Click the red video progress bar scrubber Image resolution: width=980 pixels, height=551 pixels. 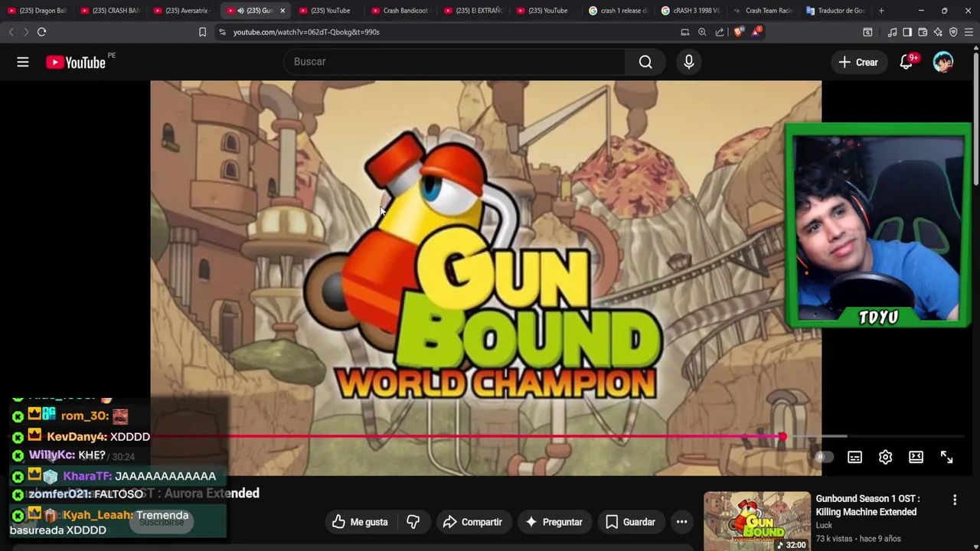tap(782, 436)
